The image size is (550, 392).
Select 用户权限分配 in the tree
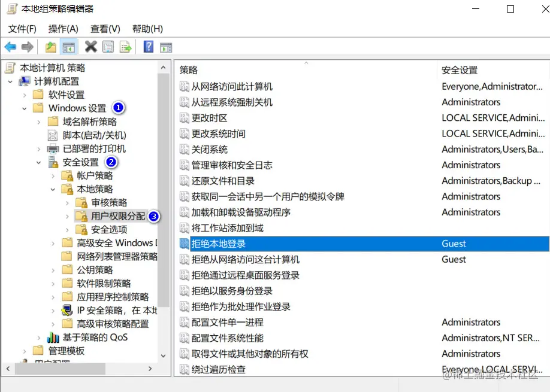point(118,216)
